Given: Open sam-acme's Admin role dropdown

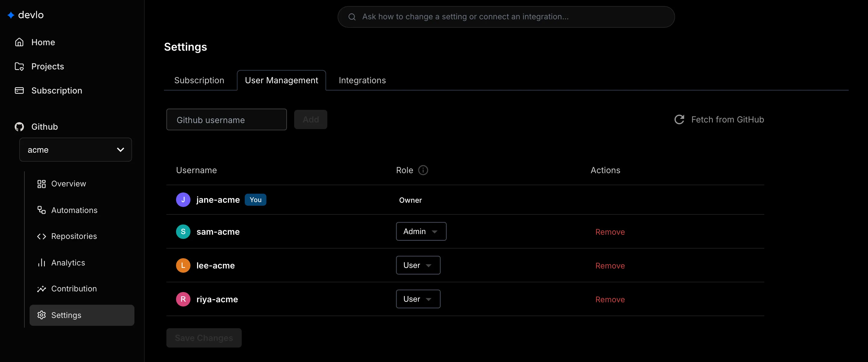Looking at the screenshot, I should click(x=421, y=231).
